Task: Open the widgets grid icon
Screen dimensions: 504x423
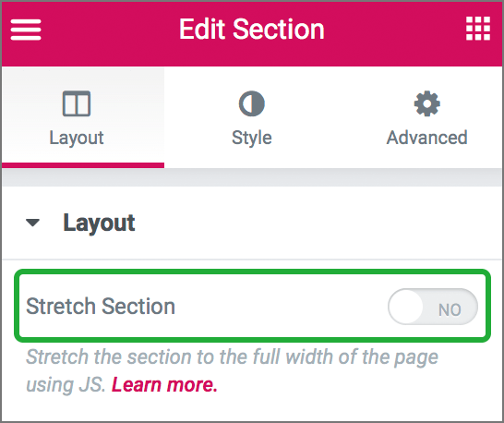Action: click(478, 29)
